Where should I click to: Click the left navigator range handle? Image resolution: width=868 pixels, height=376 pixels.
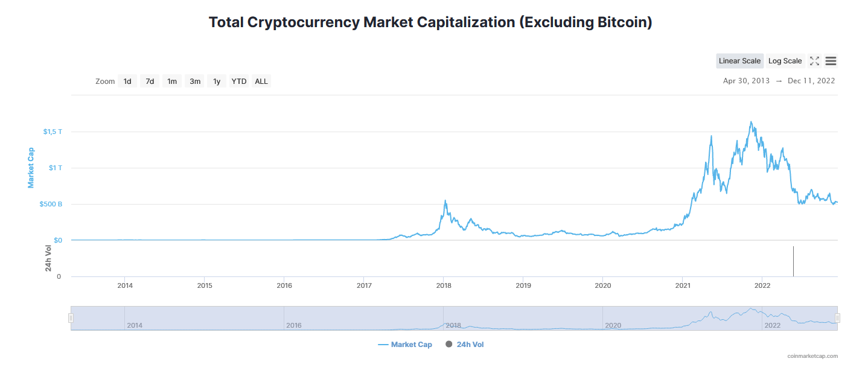coord(71,318)
